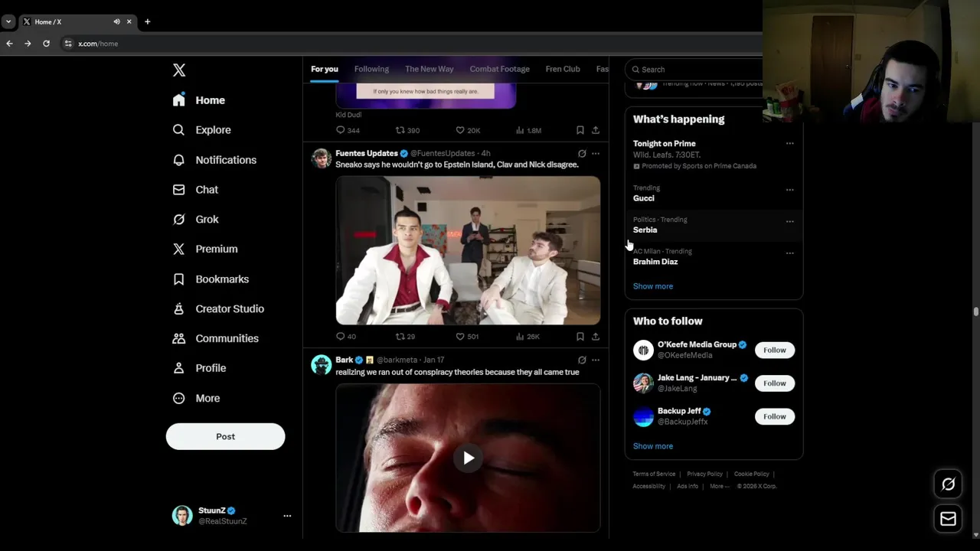This screenshot has width=980, height=551.
Task: Open Notifications in the sidebar
Action: pos(214,160)
